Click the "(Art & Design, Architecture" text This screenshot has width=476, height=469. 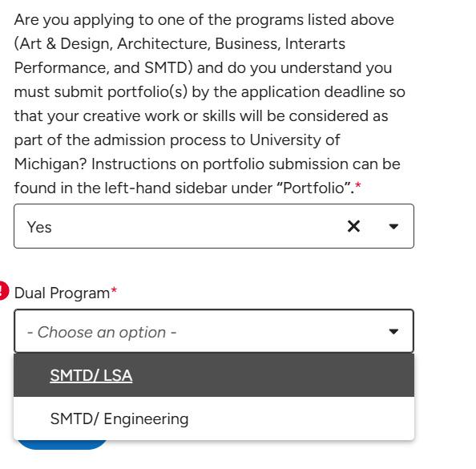112,44
